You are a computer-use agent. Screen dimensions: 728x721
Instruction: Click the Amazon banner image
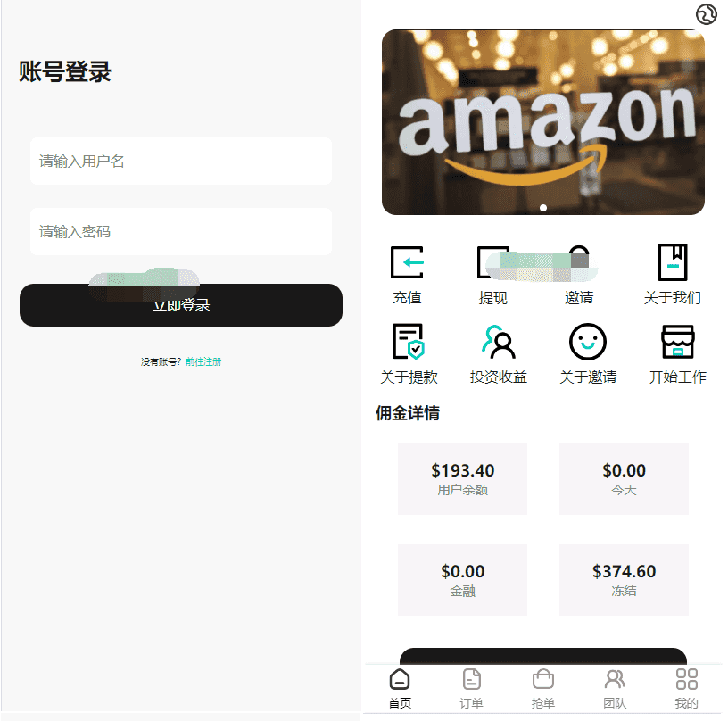[542, 122]
